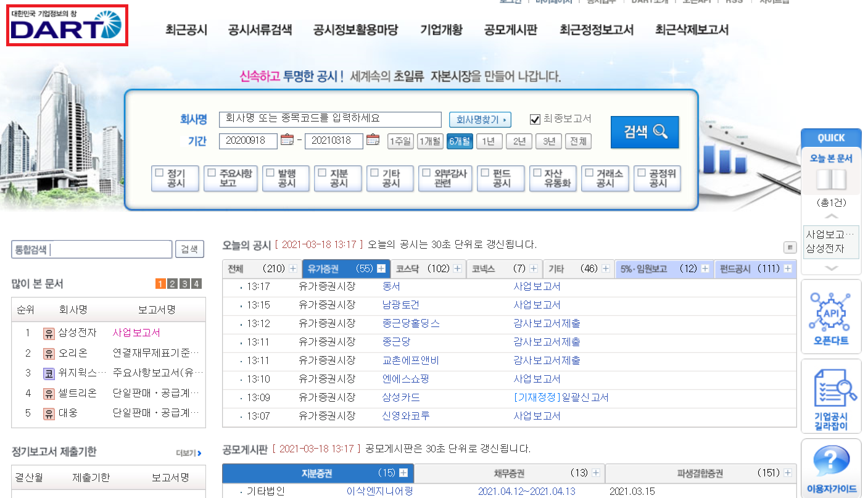Set period to 전체

[578, 141]
